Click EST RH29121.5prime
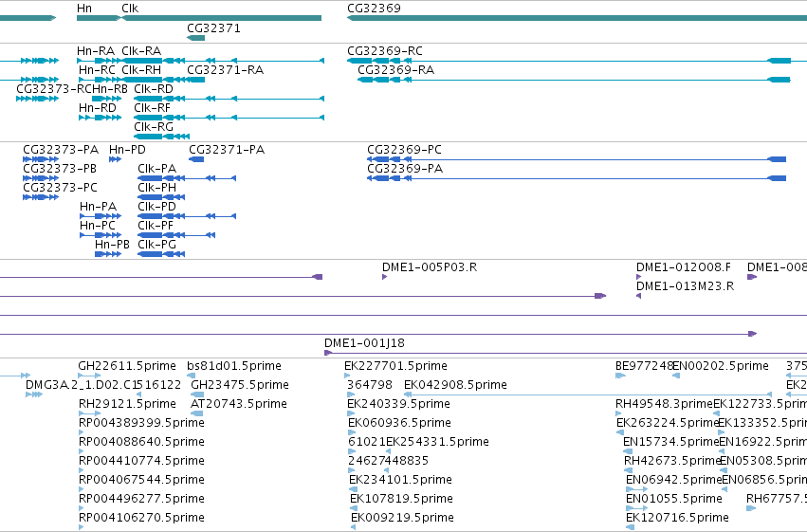807x532 pixels. 127,404
